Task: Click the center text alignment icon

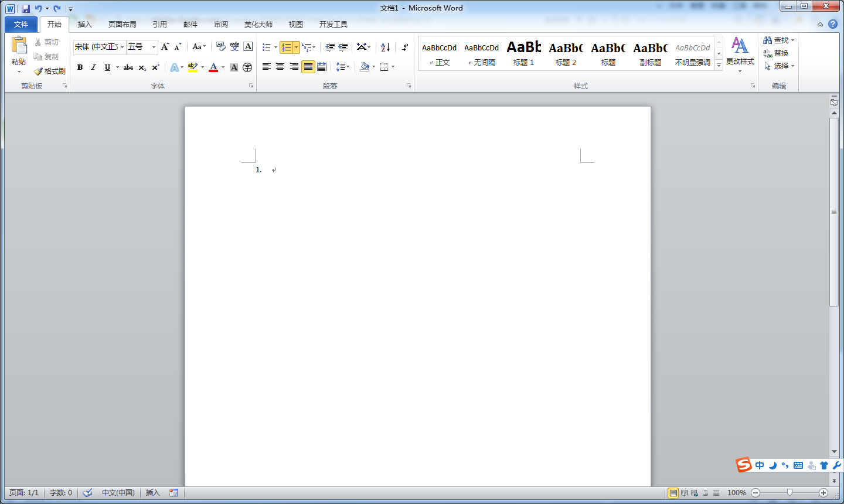Action: point(280,67)
